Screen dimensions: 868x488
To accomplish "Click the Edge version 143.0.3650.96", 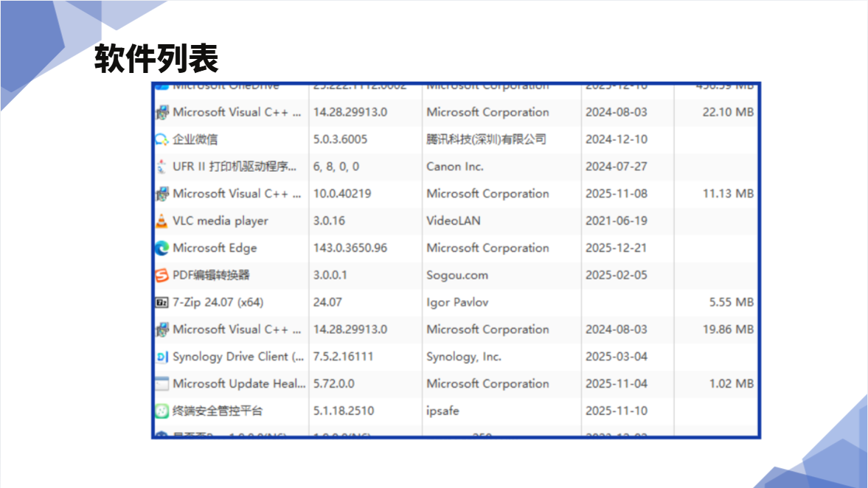I will coord(350,248).
